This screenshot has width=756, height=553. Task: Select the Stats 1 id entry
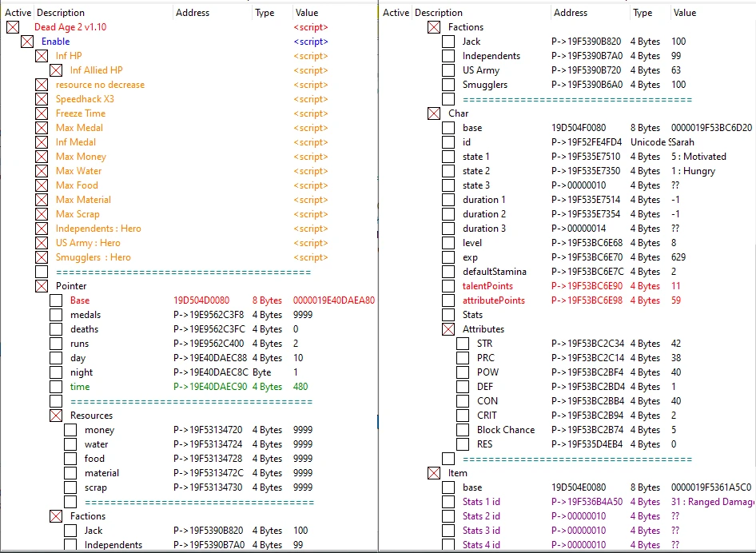click(481, 502)
